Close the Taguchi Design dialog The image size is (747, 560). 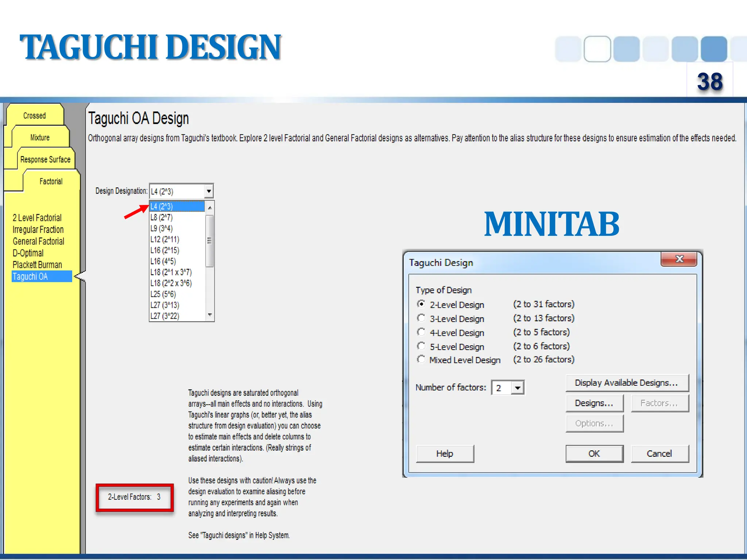point(679,259)
